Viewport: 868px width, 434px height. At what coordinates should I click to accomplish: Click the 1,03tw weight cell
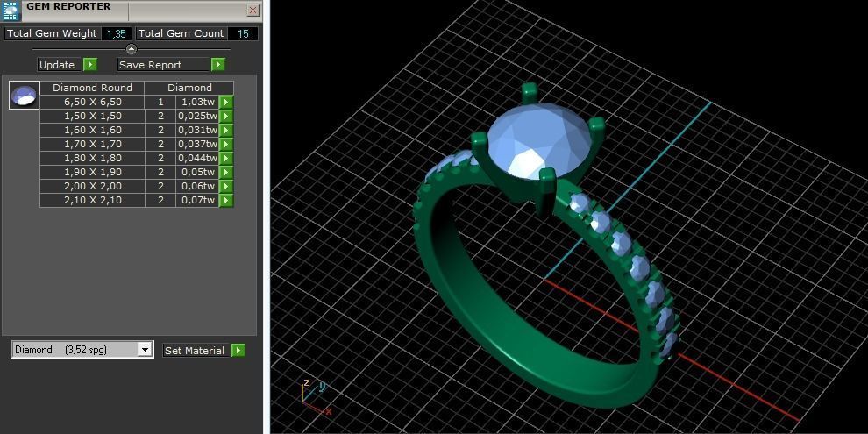tap(197, 103)
